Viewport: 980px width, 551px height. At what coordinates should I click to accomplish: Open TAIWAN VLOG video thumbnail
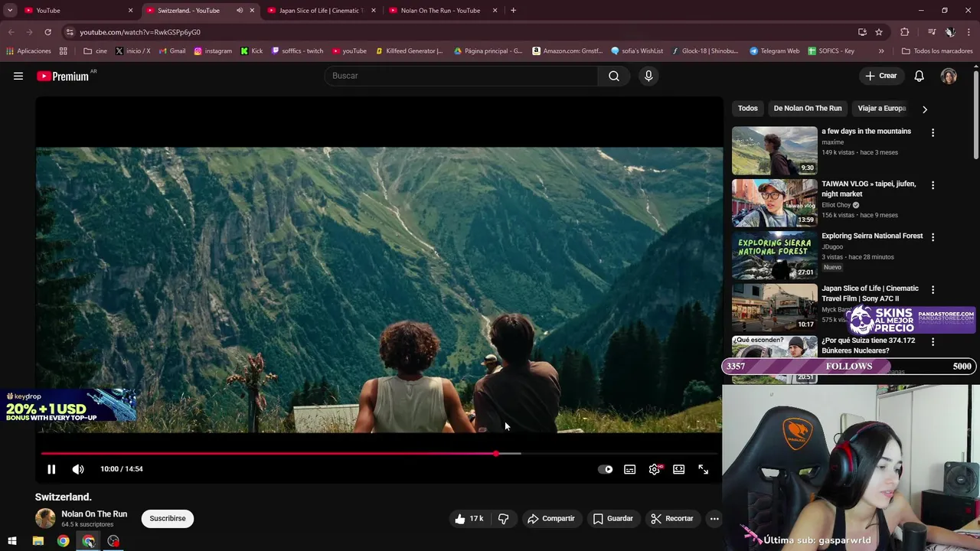[x=775, y=203]
